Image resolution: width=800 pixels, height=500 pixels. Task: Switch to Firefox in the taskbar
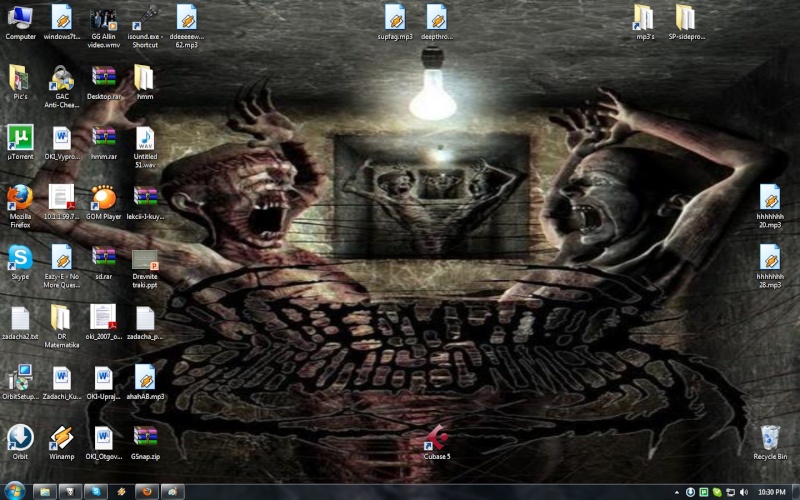click(x=147, y=492)
